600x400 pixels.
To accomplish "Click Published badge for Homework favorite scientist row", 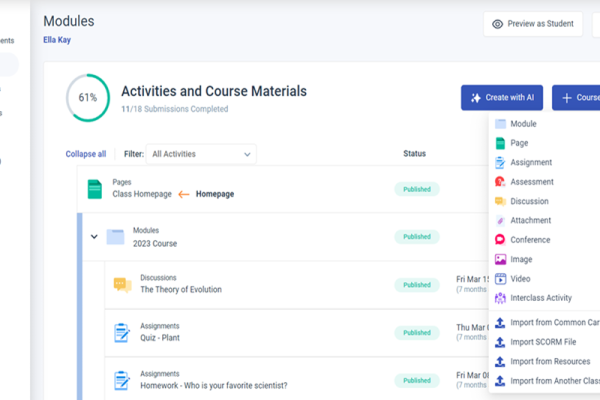I will tap(417, 380).
